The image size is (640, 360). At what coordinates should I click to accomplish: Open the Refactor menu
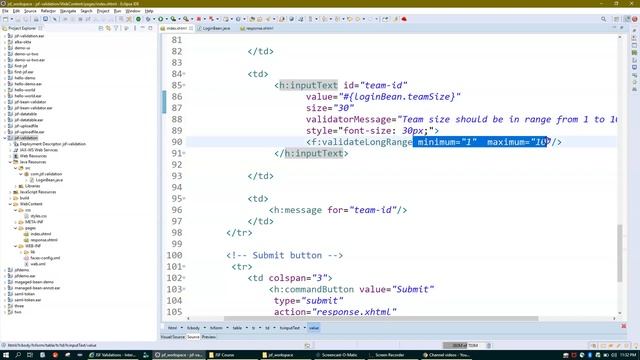point(48,11)
